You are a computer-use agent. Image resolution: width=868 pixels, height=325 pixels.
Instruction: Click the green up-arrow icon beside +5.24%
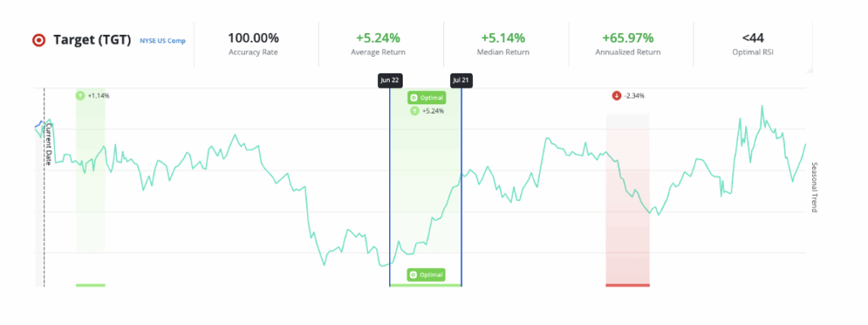[415, 111]
